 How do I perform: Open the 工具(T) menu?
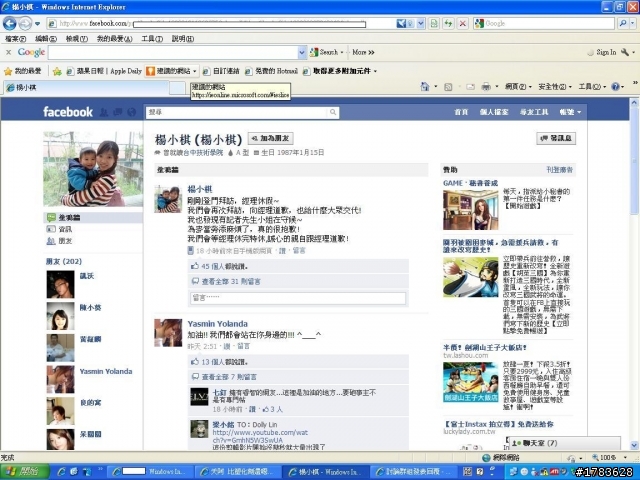(152, 39)
